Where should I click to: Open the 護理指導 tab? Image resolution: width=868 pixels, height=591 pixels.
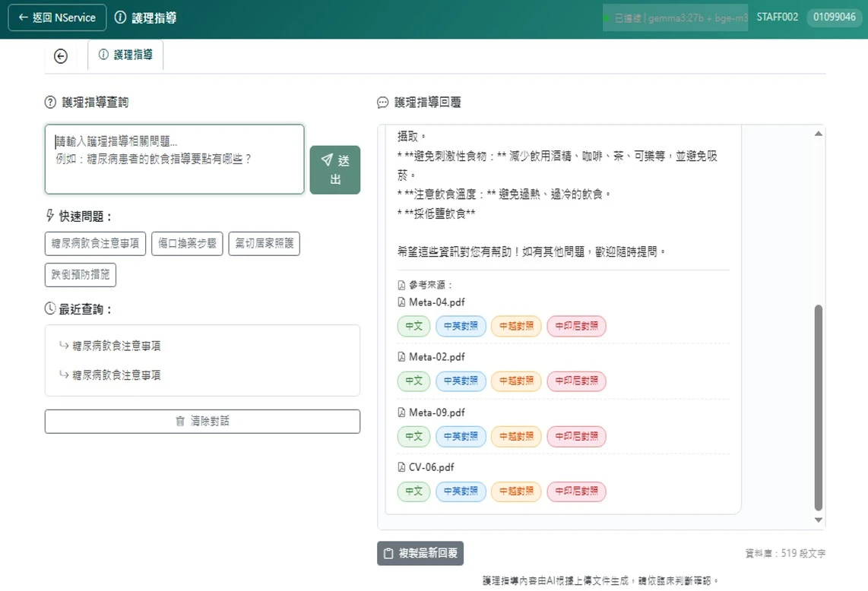[x=125, y=55]
